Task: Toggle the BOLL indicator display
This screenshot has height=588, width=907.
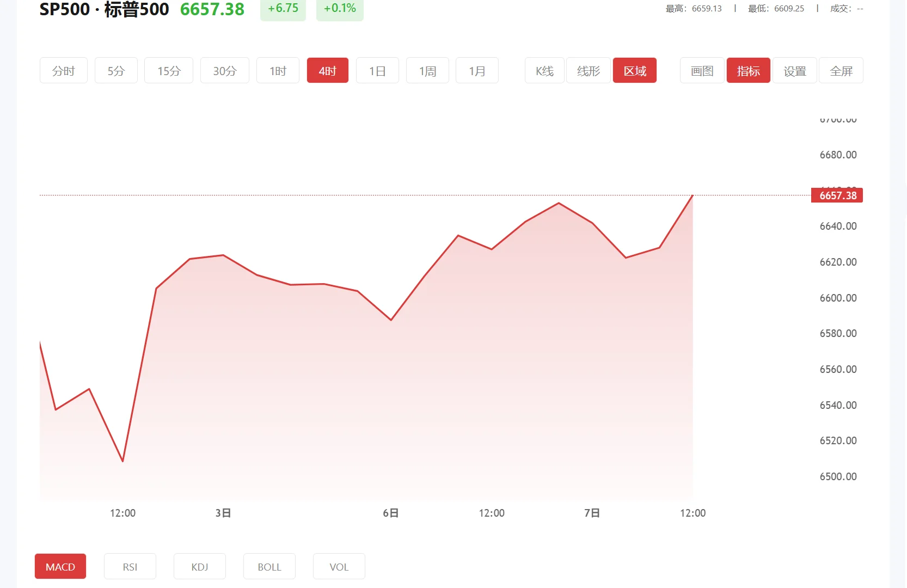Action: point(269,566)
